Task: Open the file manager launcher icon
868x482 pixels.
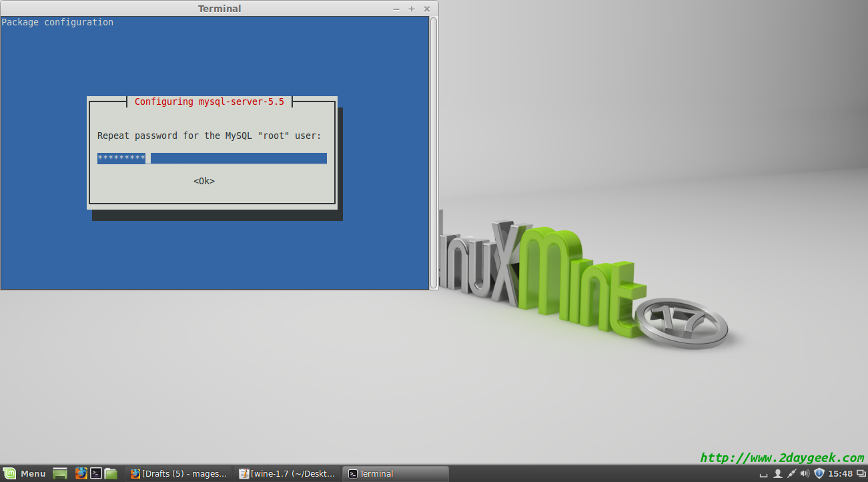Action: pos(111,473)
